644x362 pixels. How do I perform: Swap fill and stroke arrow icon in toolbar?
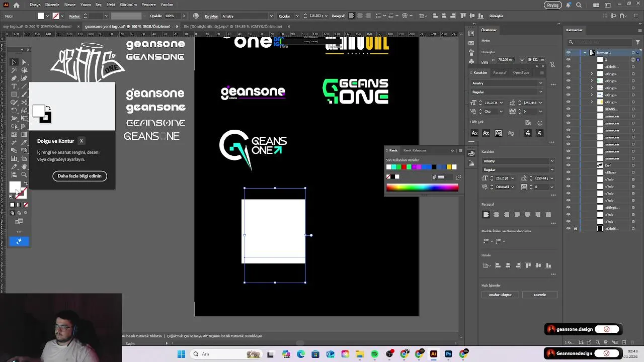point(26,184)
